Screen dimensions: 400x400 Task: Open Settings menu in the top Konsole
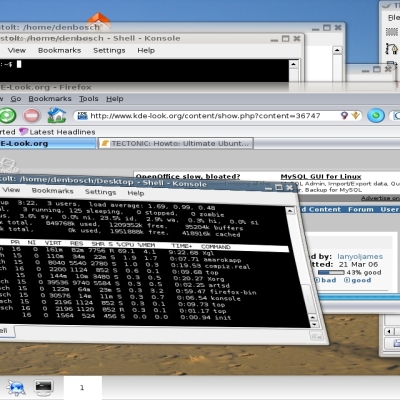[109, 50]
